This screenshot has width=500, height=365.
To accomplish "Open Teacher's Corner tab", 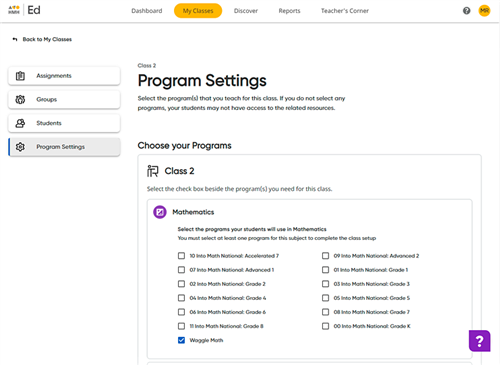I will click(x=345, y=11).
